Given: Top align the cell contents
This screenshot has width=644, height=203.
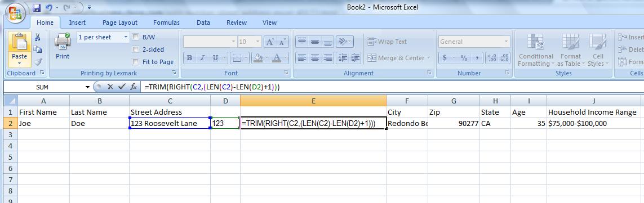Looking at the screenshot, I should coord(302,42).
